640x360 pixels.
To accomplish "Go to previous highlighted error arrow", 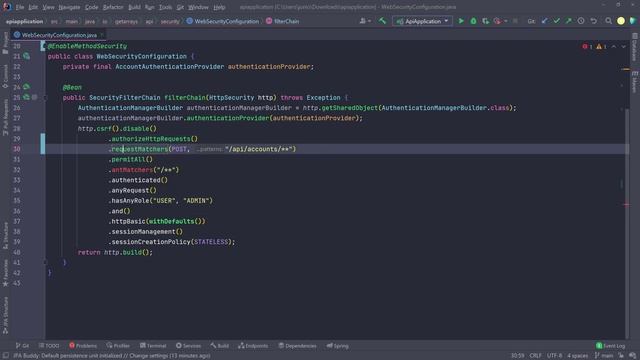I will [x=613, y=47].
